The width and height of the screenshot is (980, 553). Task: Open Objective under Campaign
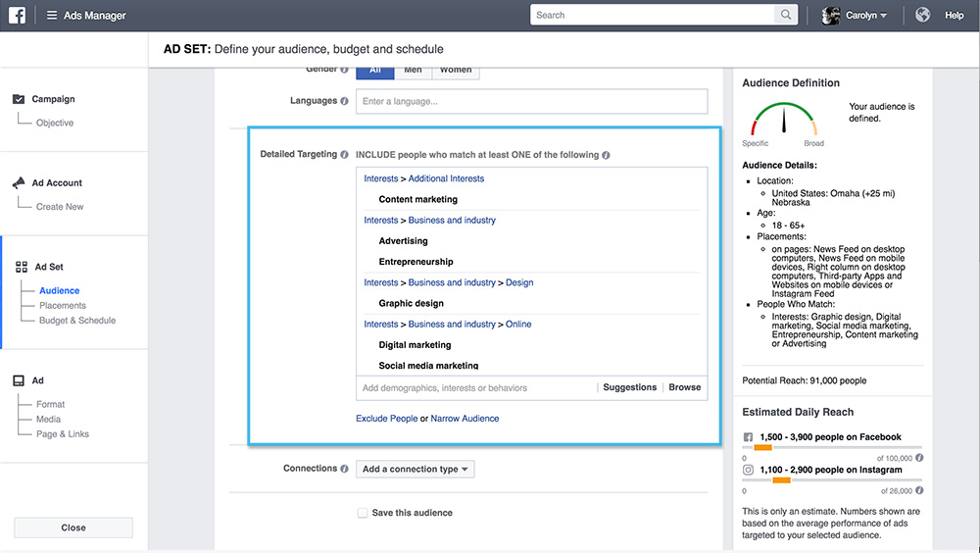[x=54, y=123]
